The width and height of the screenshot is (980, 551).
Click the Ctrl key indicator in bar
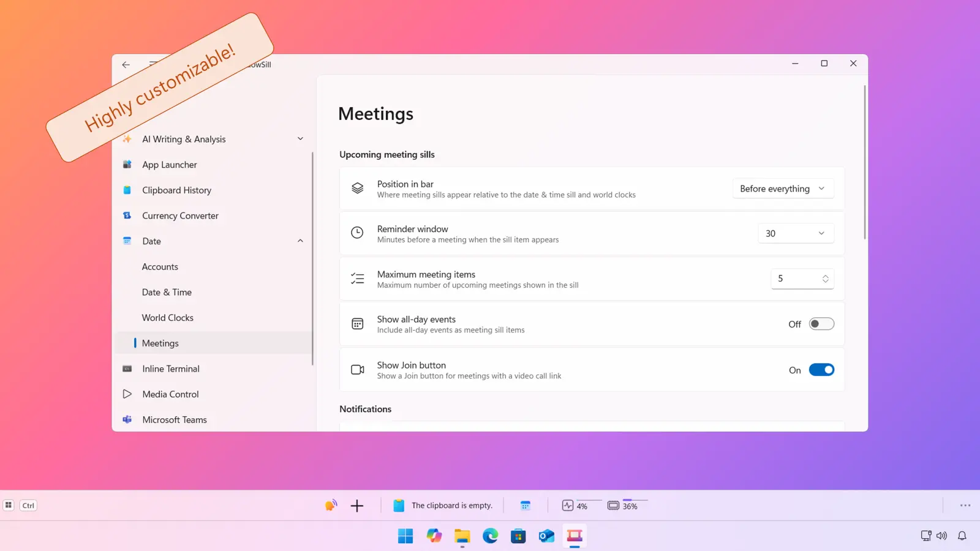click(x=28, y=505)
